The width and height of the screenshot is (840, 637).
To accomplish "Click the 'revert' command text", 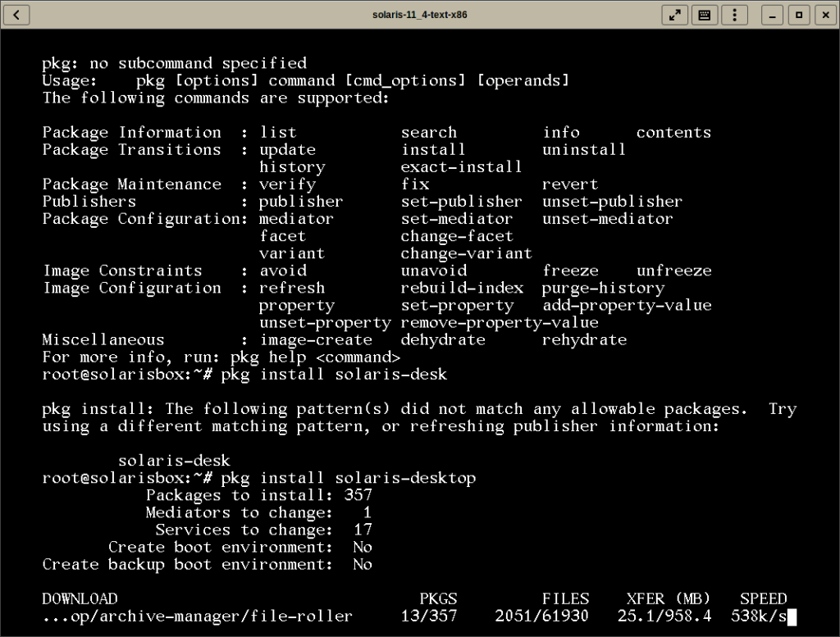I will click(570, 184).
